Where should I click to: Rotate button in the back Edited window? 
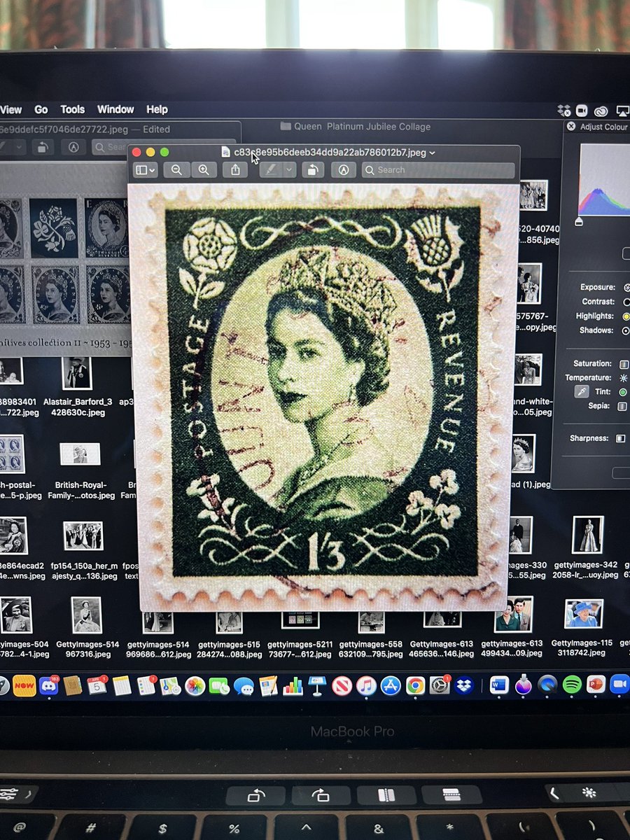43,147
